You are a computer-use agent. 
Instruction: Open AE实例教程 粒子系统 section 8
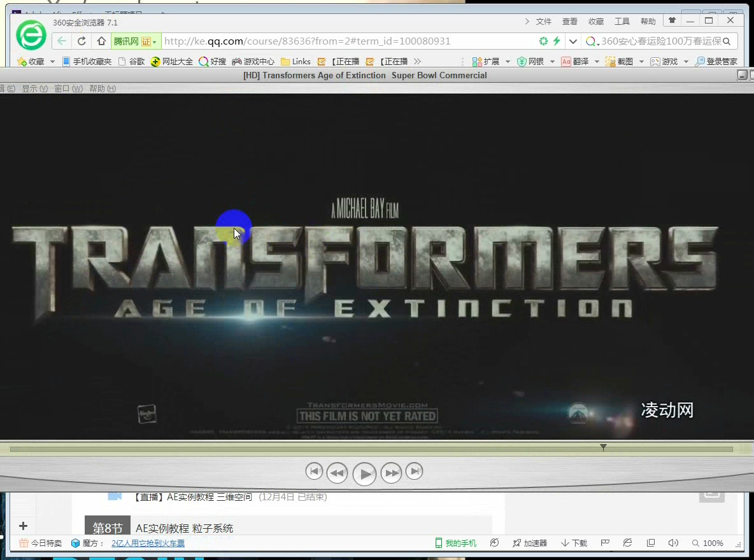pos(184,529)
